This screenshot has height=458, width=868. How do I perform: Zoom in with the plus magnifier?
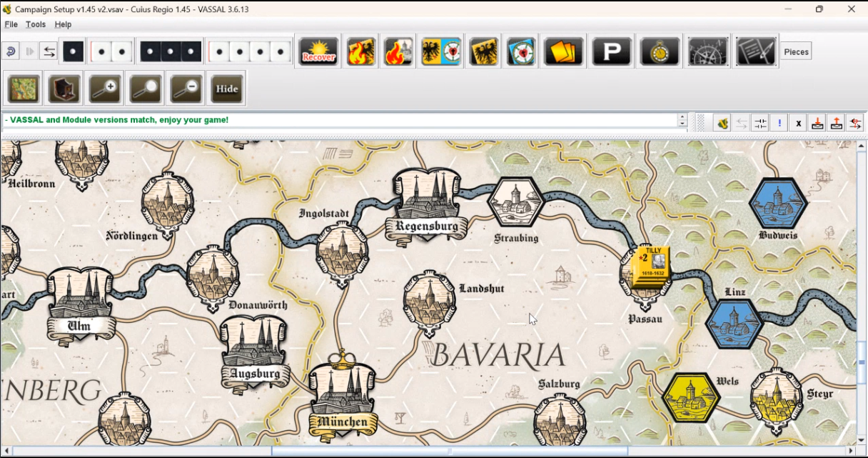tap(105, 89)
